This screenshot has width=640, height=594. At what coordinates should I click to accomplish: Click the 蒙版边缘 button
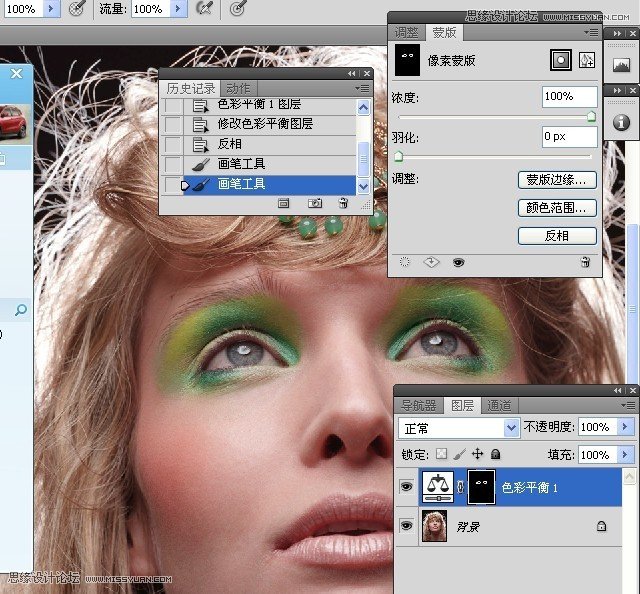point(557,180)
